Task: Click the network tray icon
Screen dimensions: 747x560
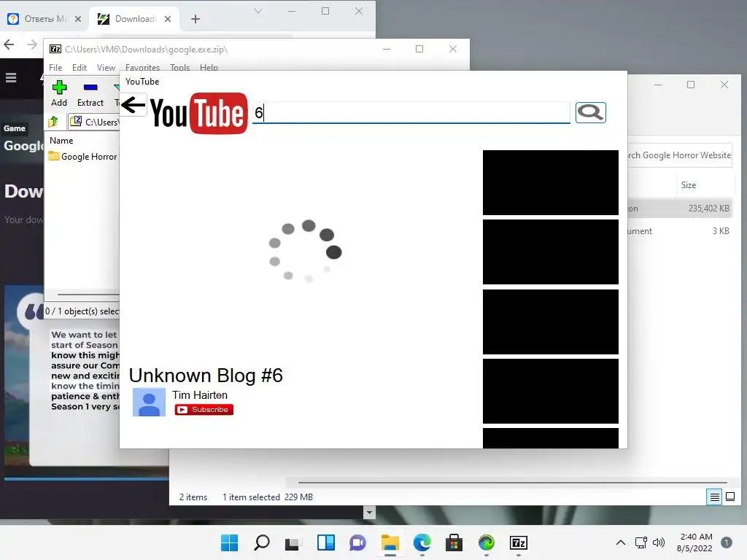Action: [641, 542]
